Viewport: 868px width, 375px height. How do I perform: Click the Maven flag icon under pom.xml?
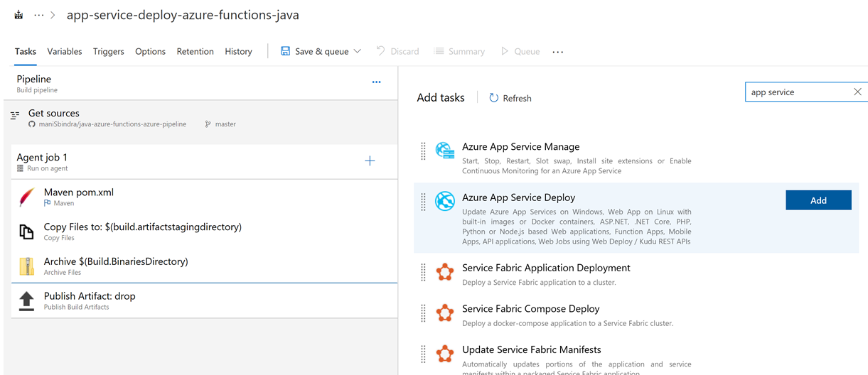(48, 203)
